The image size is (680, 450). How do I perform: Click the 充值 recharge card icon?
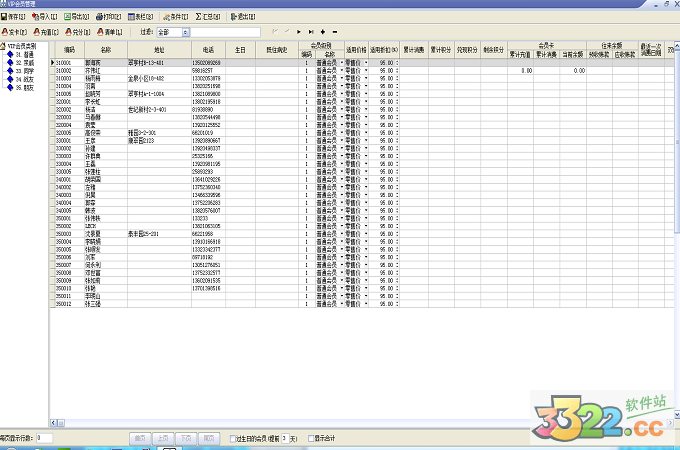pos(36,32)
